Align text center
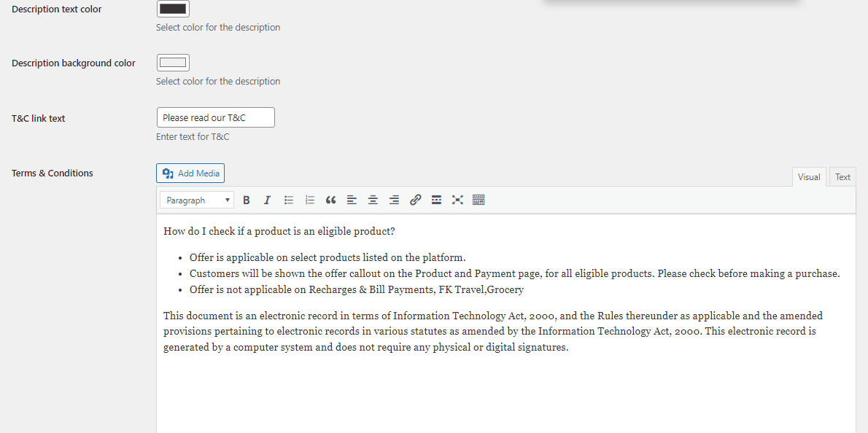The image size is (868, 433). tap(373, 200)
